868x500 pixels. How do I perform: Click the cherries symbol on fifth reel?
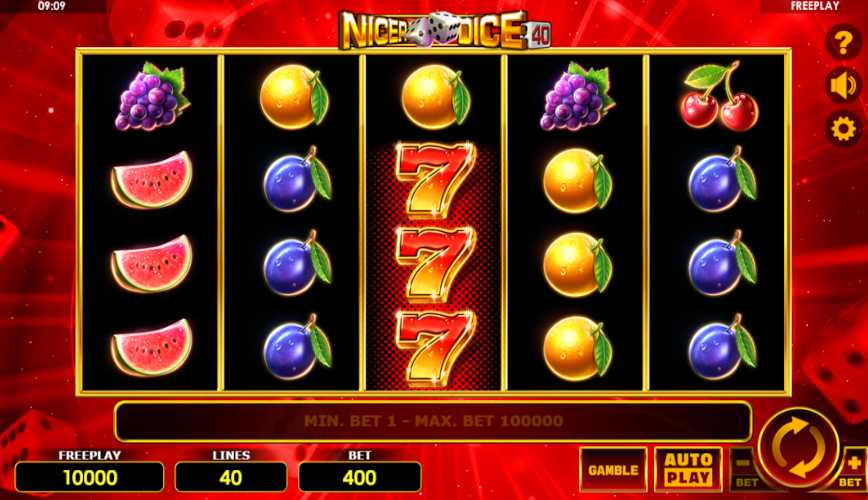(x=719, y=96)
